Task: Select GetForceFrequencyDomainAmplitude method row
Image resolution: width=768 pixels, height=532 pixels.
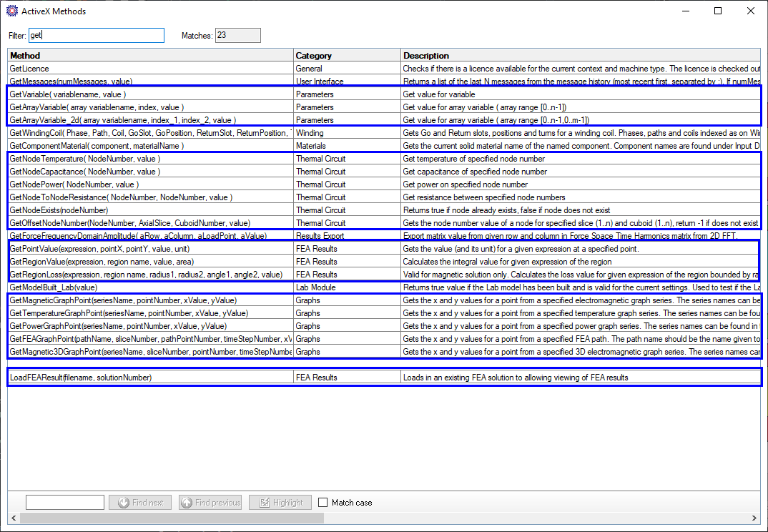Action: pos(384,236)
